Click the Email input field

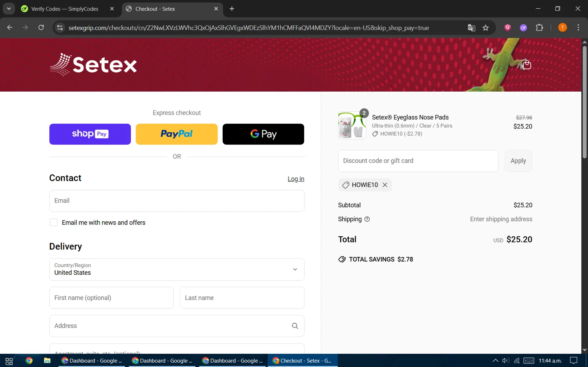pos(177,201)
